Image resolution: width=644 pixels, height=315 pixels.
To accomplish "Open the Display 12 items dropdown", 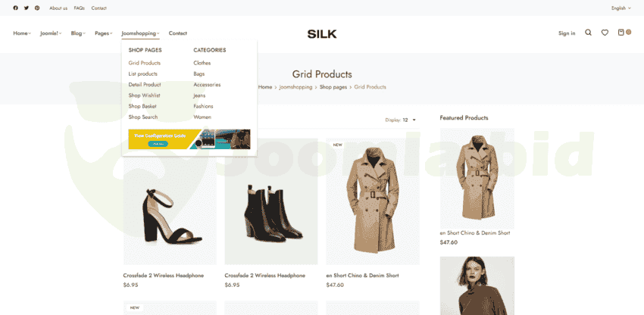I will 401,120.
